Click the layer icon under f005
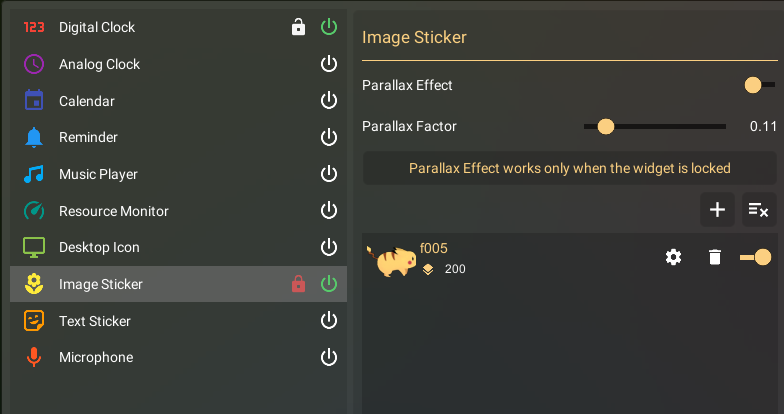This screenshot has height=414, width=784. tap(428, 269)
